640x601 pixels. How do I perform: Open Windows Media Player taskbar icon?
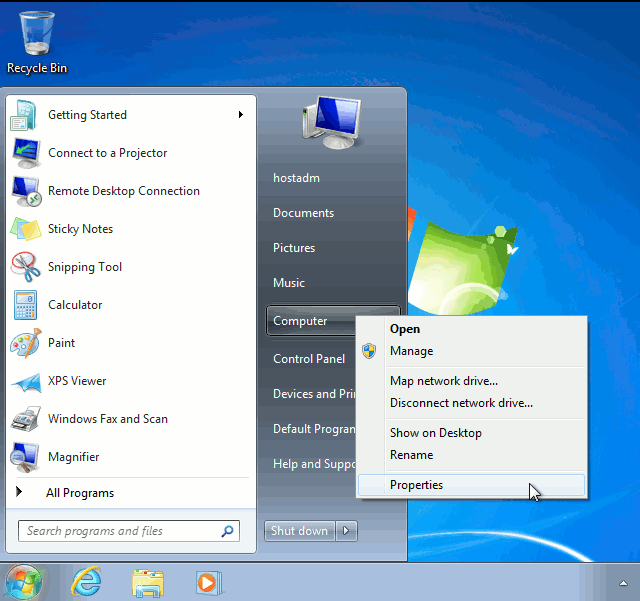tap(208, 581)
